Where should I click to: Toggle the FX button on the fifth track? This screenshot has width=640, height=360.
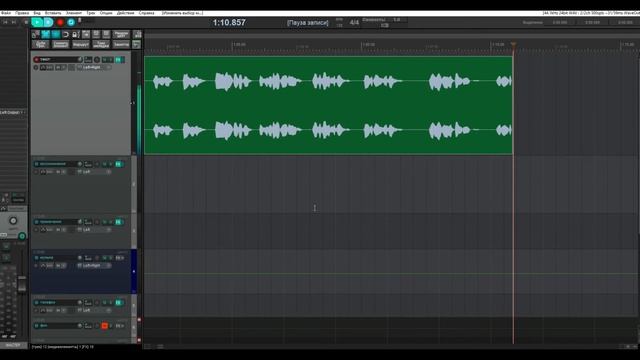(x=118, y=302)
